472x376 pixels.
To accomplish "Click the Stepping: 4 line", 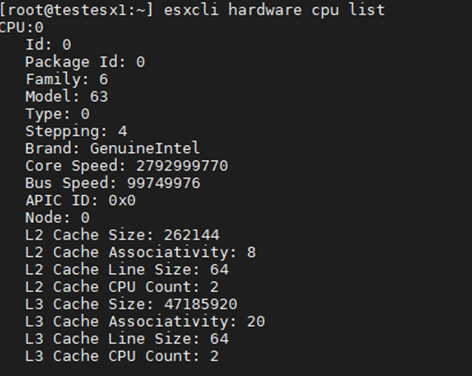I will (x=76, y=131).
